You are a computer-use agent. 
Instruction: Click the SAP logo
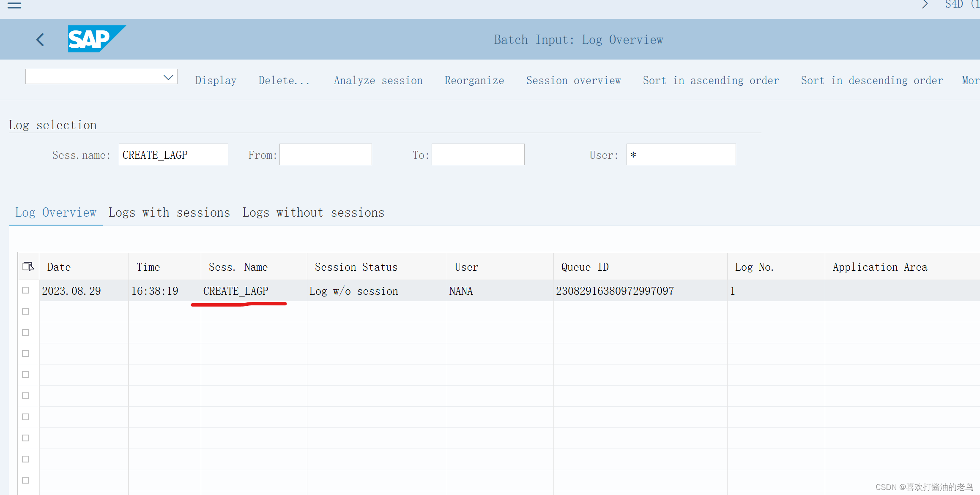[96, 39]
